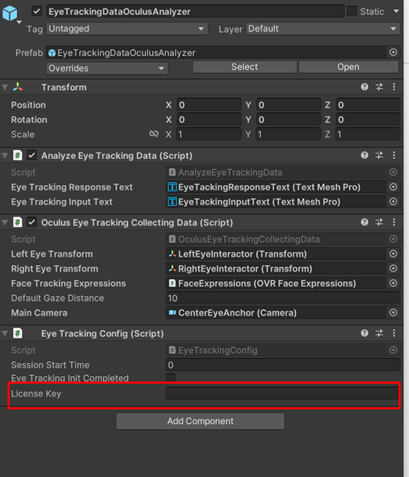Expand the prefab Overrides dropdown
409x477 pixels.
(107, 68)
